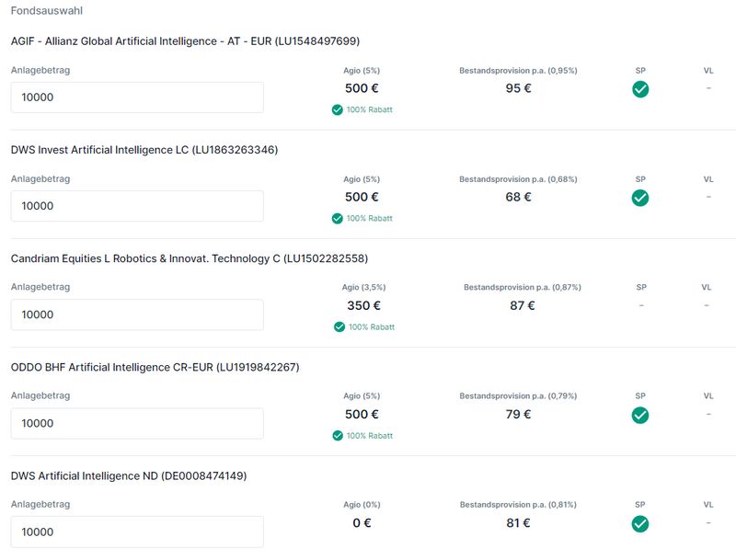The width and height of the screenshot is (736, 560).
Task: Click 100% Rabatt check icon under Candriam Agio
Action: click(339, 326)
